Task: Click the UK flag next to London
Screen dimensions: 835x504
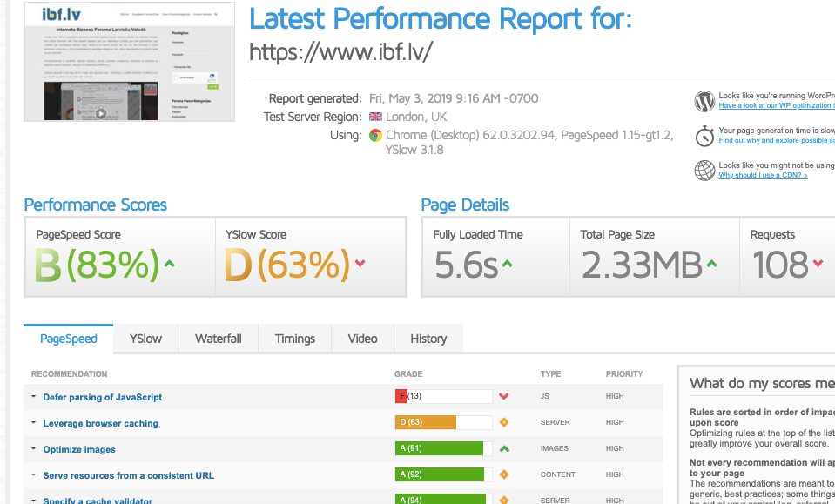Action: [375, 118]
